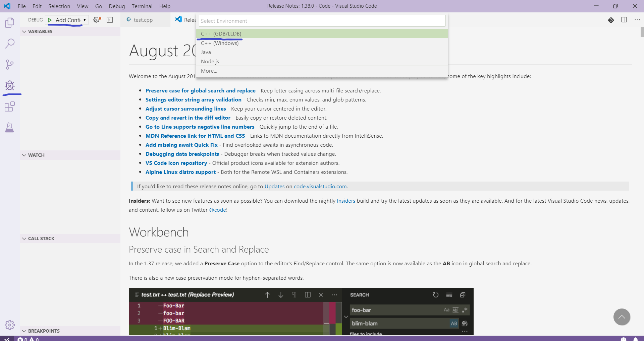The width and height of the screenshot is (644, 341).
Task: Open the Edit menu
Action: [x=37, y=6]
